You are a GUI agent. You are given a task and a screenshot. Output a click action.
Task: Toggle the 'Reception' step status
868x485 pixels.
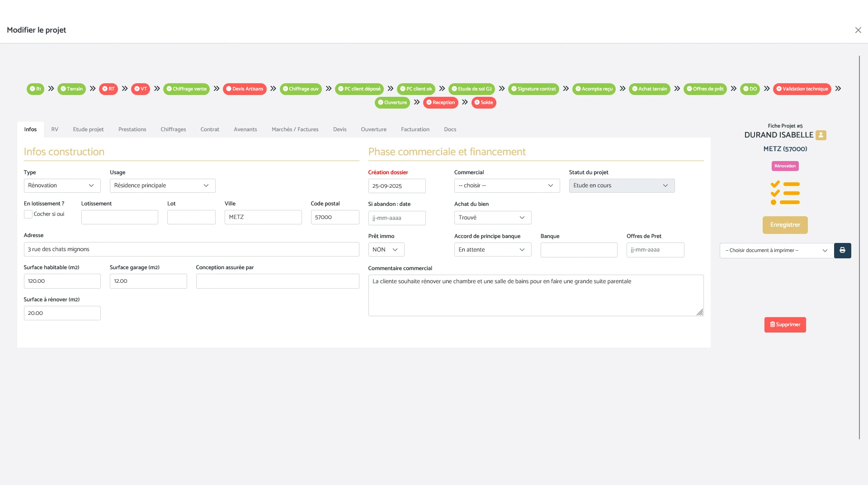441,102
